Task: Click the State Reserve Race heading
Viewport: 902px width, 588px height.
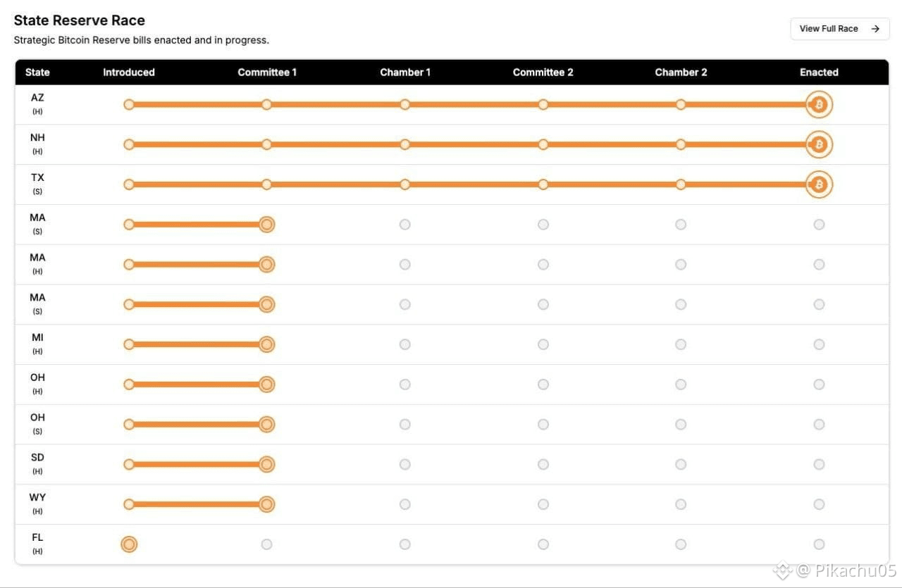Action: click(x=80, y=20)
